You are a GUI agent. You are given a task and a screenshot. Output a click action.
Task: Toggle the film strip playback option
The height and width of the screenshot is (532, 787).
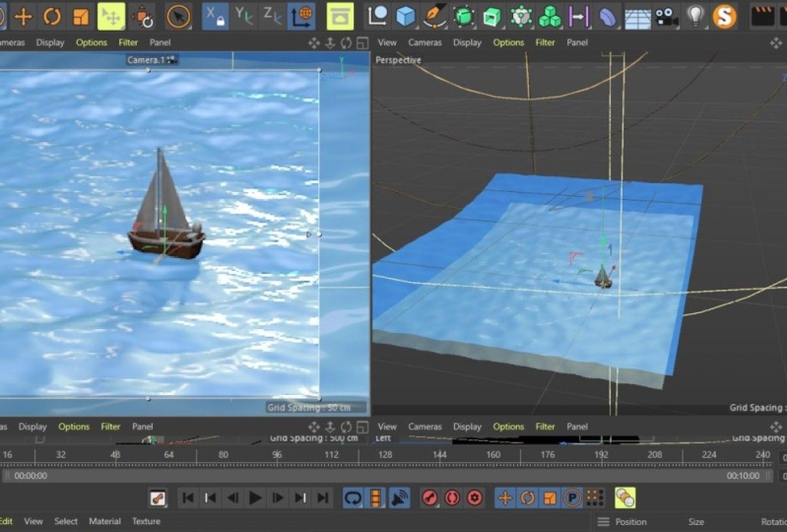(x=376, y=498)
